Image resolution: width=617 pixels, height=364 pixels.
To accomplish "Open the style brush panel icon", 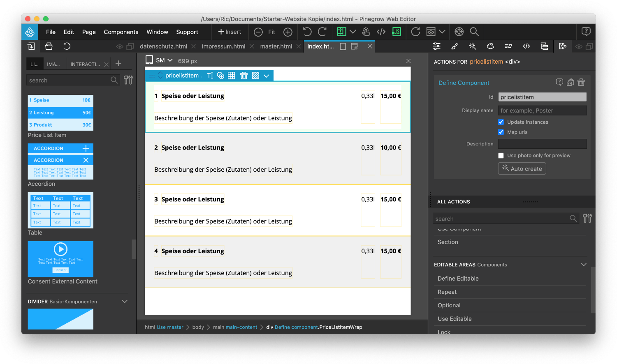I will (x=455, y=46).
